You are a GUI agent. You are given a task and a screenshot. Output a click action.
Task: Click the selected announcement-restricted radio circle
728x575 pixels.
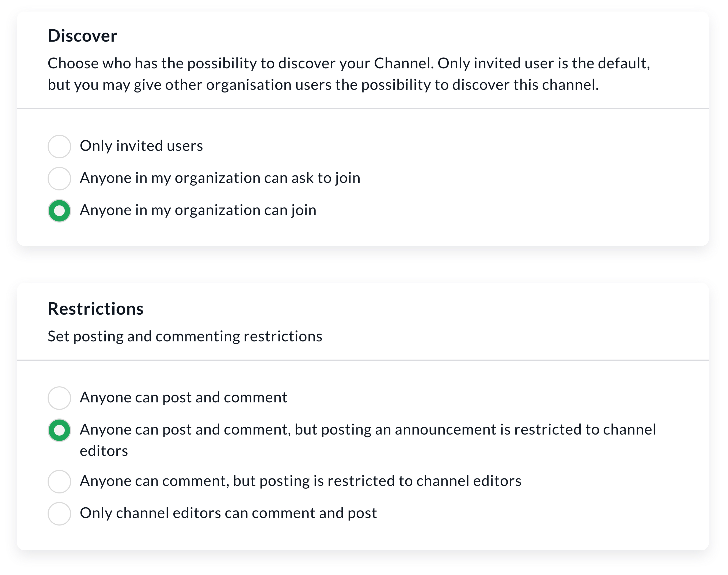[x=59, y=430]
